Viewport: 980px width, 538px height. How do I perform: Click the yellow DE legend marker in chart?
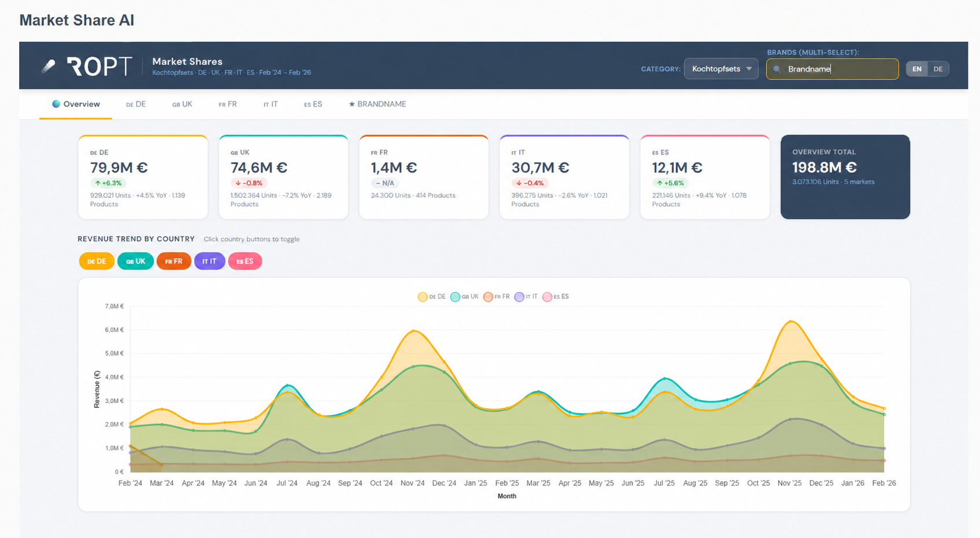tap(423, 297)
